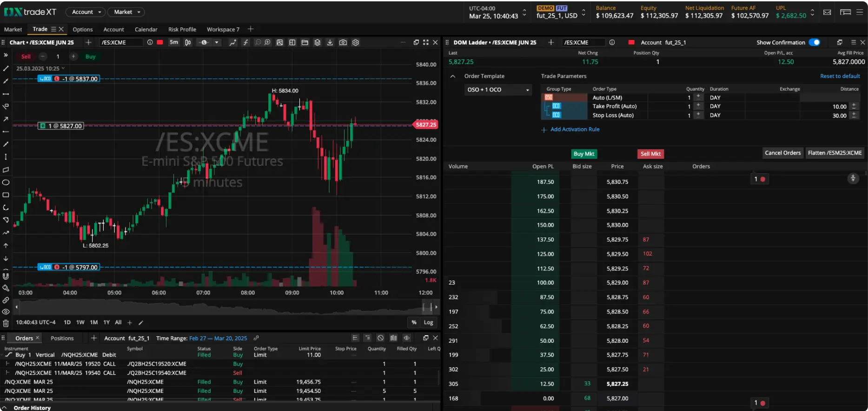The image size is (868, 411).
Task: Click the chart layout split icon
Action: [292, 42]
